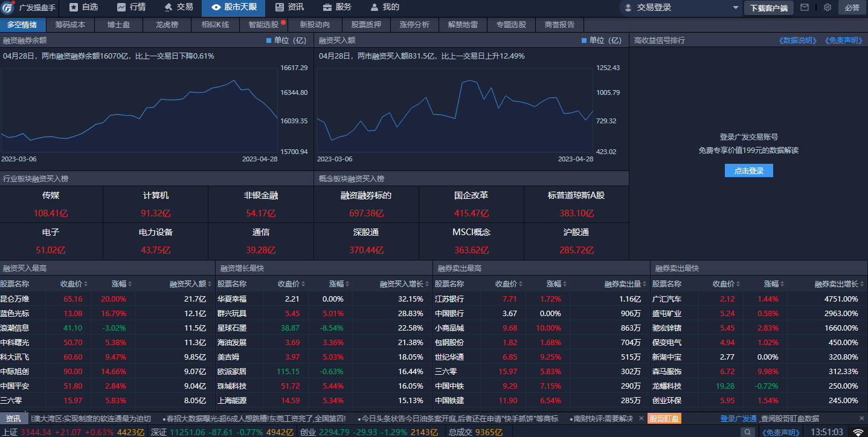
Task: Sort by 融券卖出量 column
Action: click(x=626, y=283)
